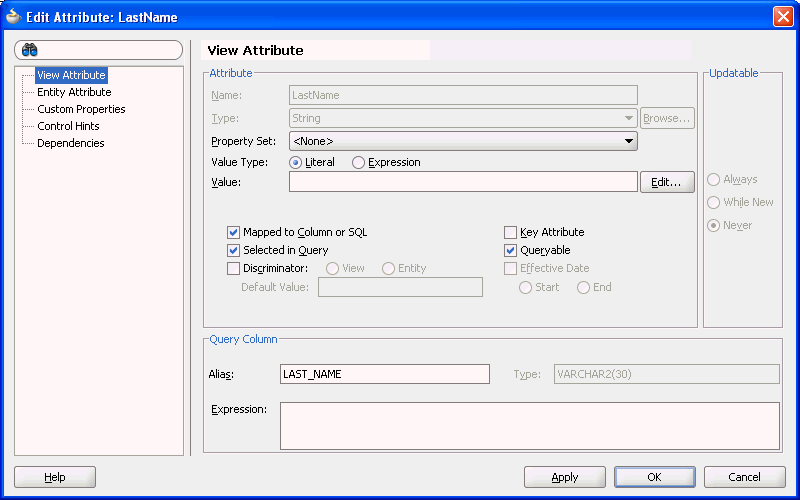Click the dialog title bar app icon
The width and height of the screenshot is (800, 500).
pyautogui.click(x=13, y=17)
